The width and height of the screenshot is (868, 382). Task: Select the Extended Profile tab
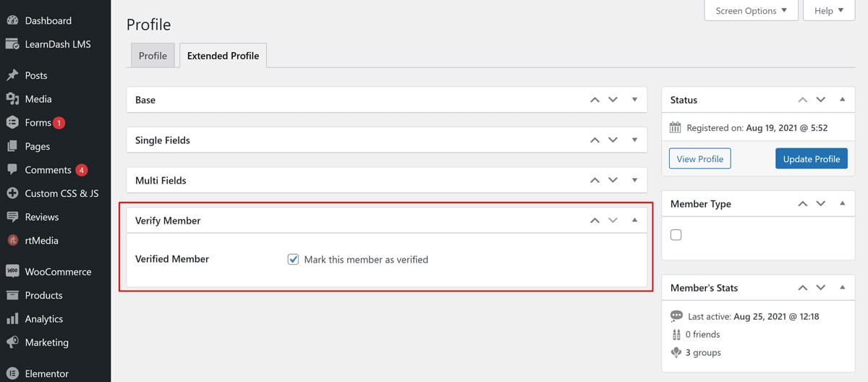click(x=223, y=56)
